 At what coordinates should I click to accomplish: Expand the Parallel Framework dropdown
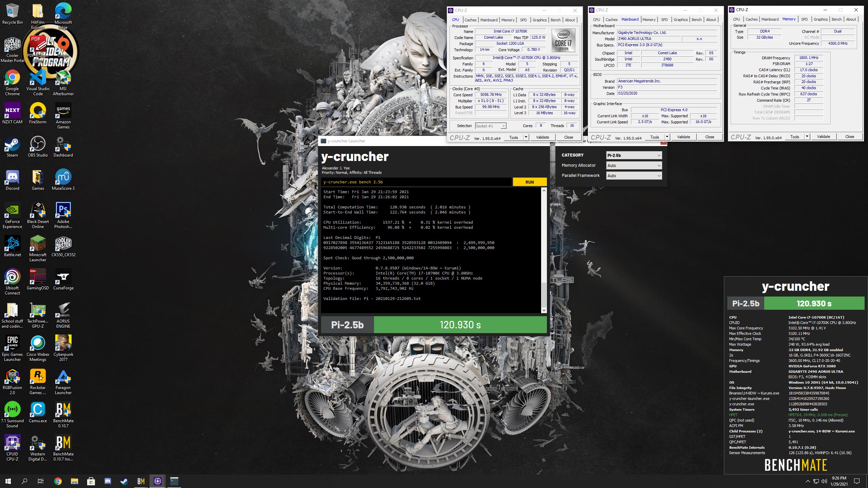(634, 176)
